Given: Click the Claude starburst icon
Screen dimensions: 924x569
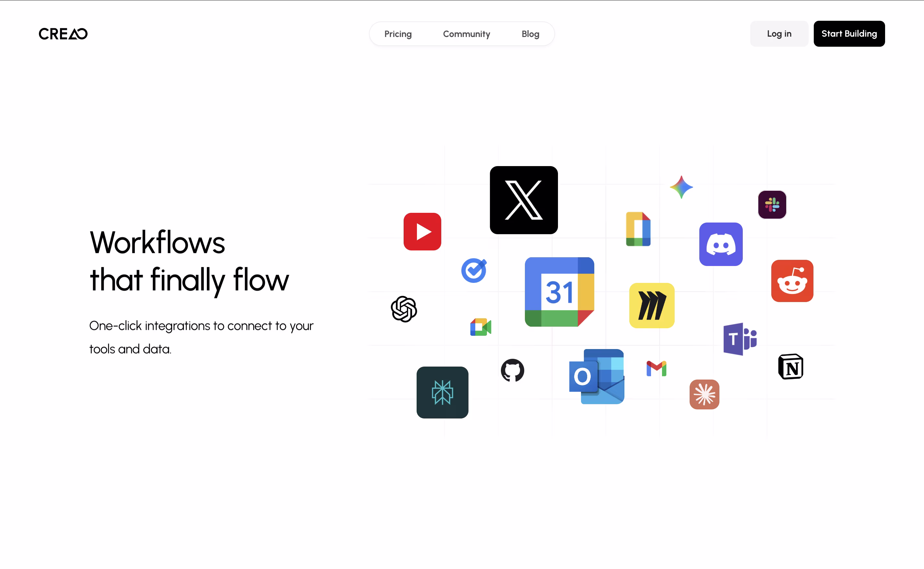Looking at the screenshot, I should pyautogui.click(x=705, y=394).
